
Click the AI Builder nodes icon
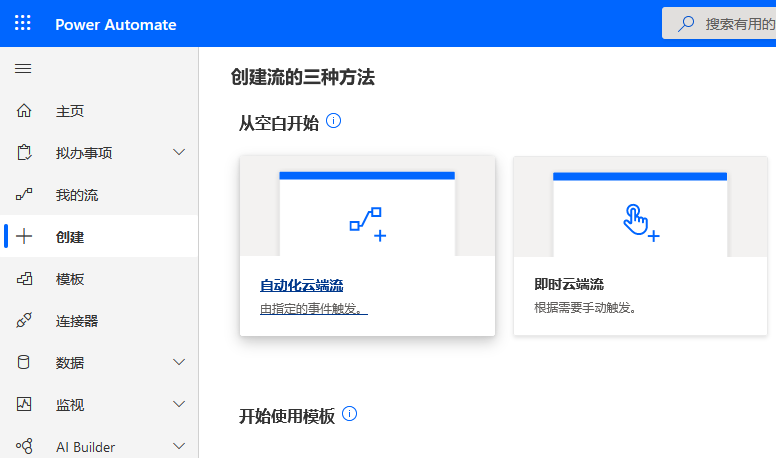point(24,446)
